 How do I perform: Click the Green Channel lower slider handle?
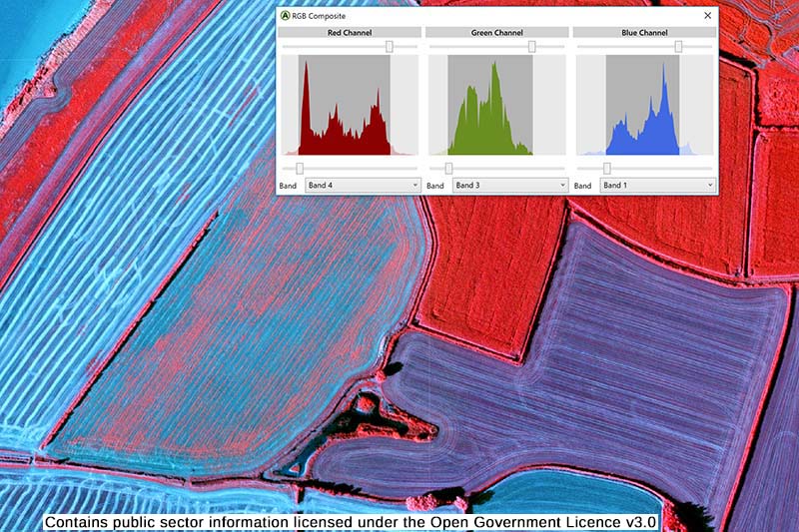coord(448,169)
